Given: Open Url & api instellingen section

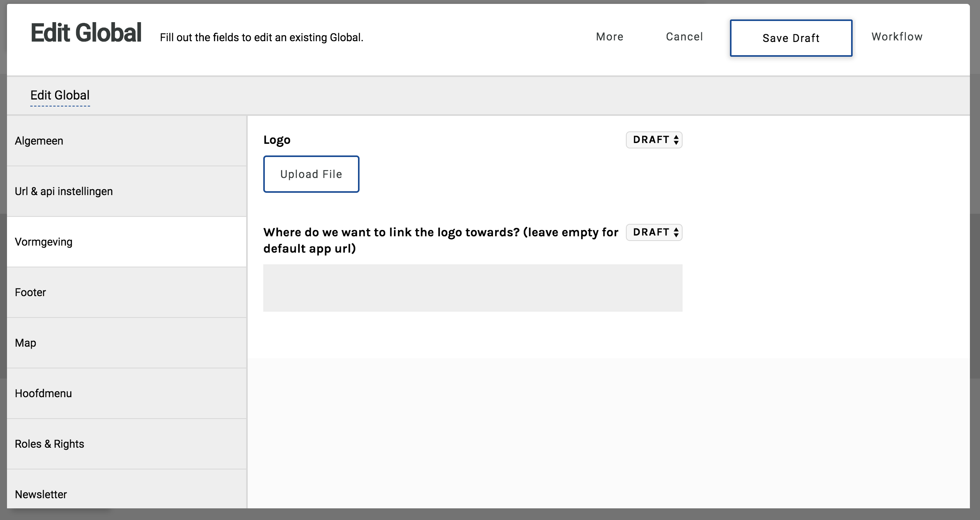Looking at the screenshot, I should [x=127, y=191].
